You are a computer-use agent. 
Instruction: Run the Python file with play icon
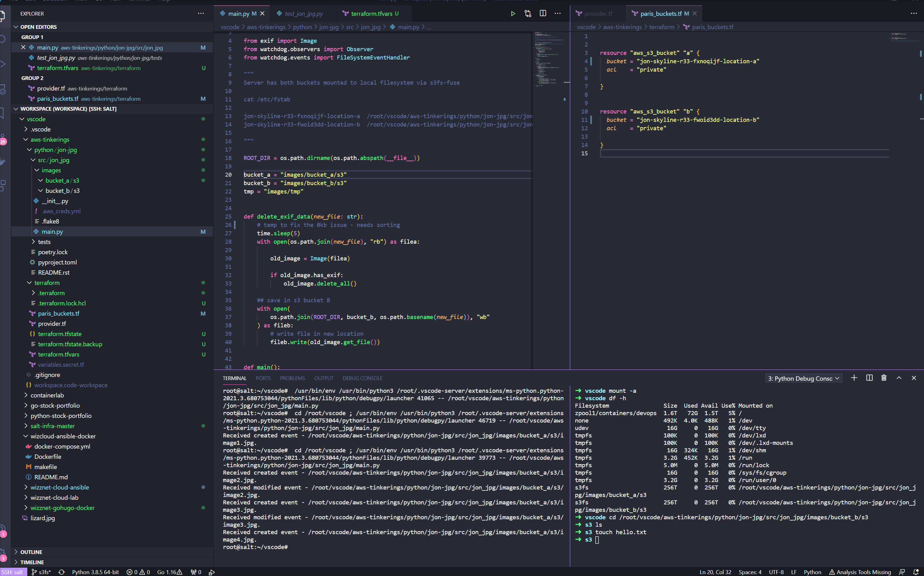pyautogui.click(x=513, y=14)
